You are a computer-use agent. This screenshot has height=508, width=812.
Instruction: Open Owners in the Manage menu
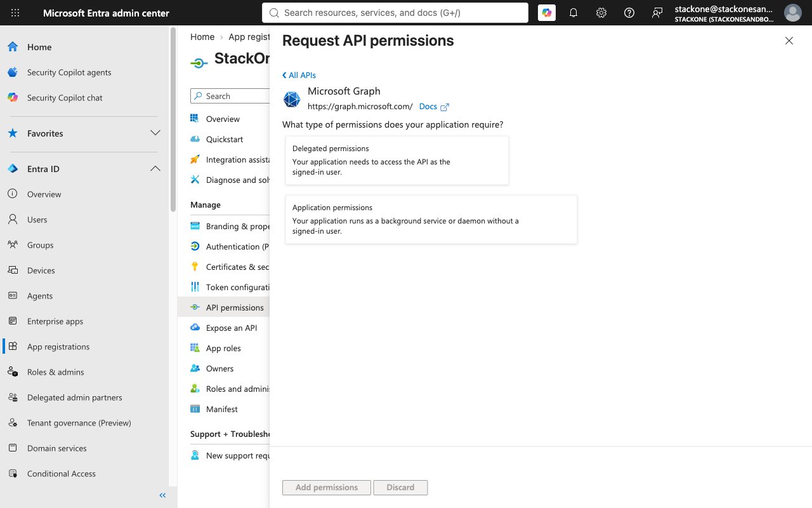coord(219,368)
